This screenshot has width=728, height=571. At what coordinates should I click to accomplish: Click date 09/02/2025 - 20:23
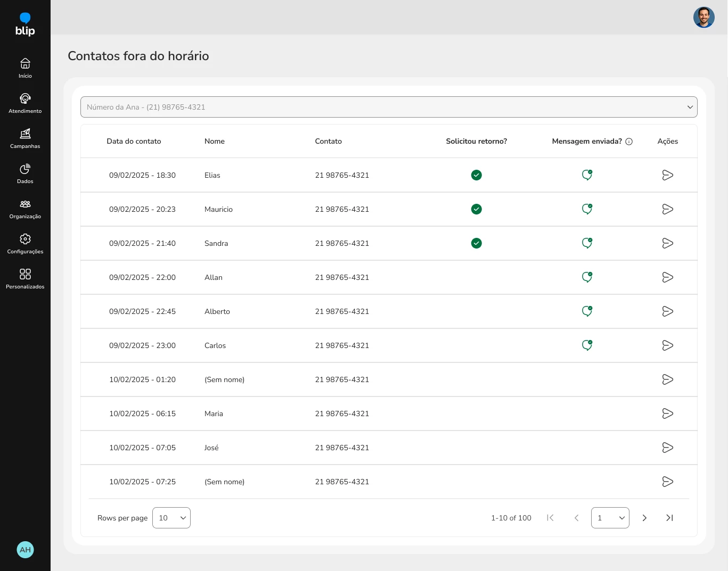point(142,209)
